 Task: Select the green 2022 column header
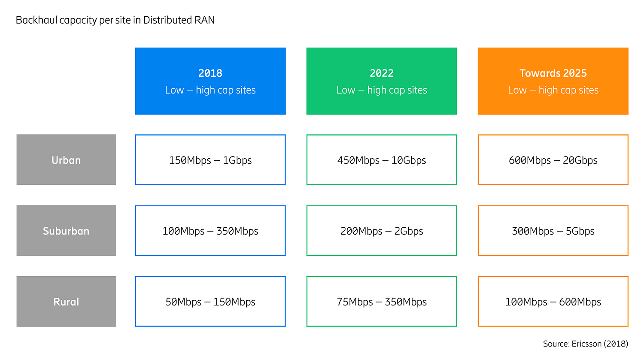(381, 81)
